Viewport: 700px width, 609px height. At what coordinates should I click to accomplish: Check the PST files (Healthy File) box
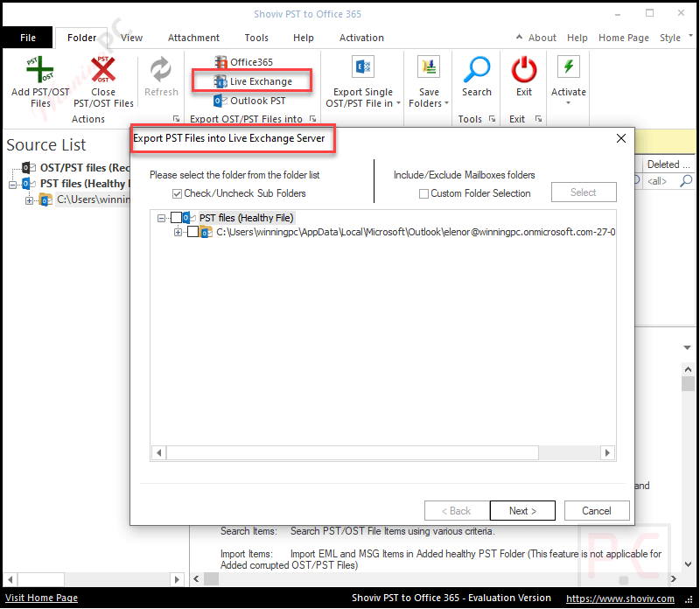pyautogui.click(x=177, y=218)
